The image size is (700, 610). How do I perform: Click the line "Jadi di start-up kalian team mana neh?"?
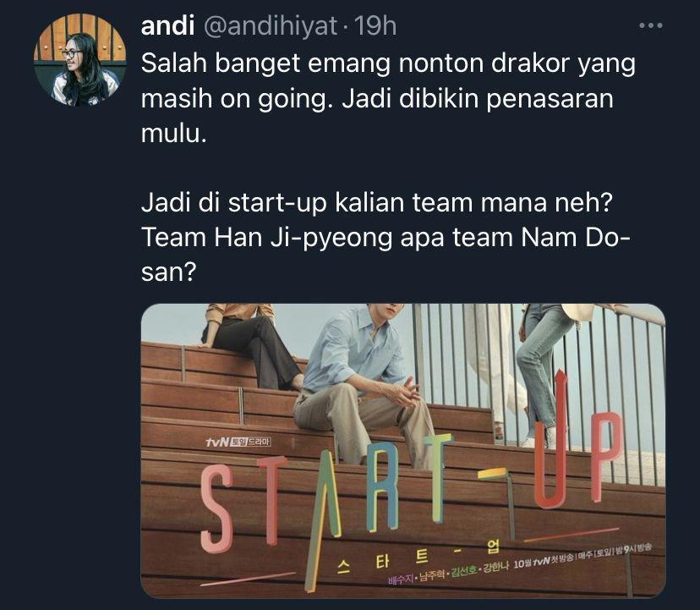[x=378, y=202]
